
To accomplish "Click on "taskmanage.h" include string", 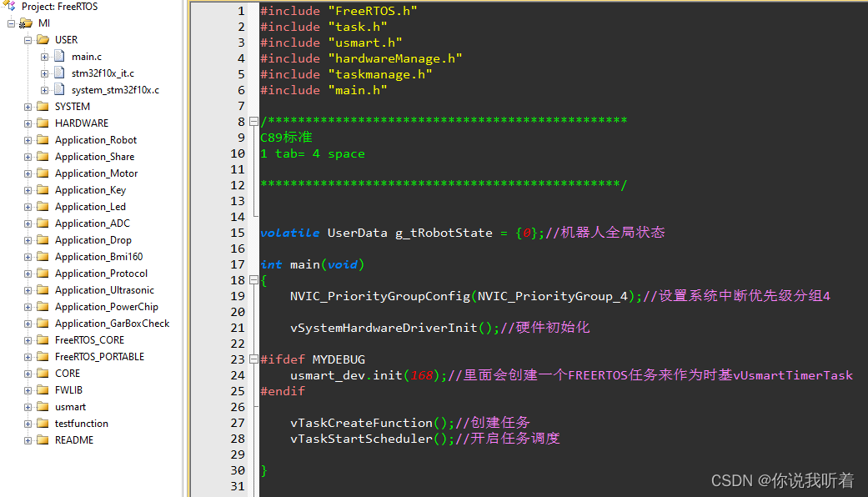I will coord(379,75).
